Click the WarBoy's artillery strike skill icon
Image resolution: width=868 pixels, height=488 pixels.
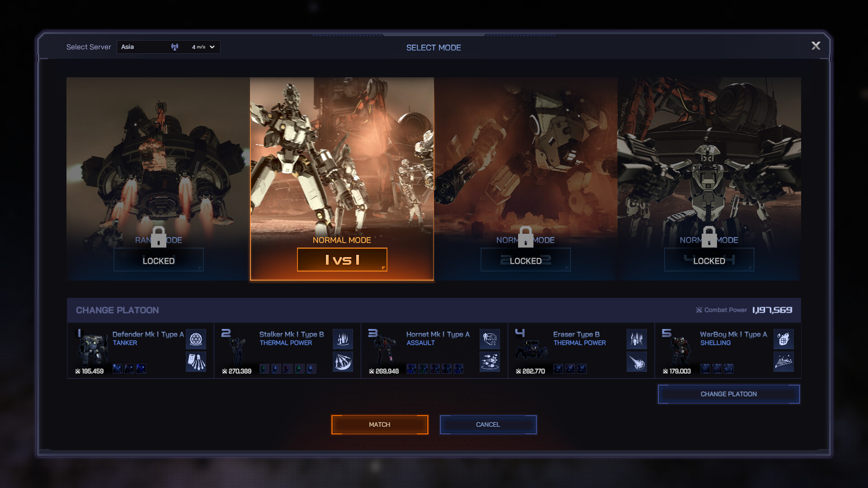(784, 362)
